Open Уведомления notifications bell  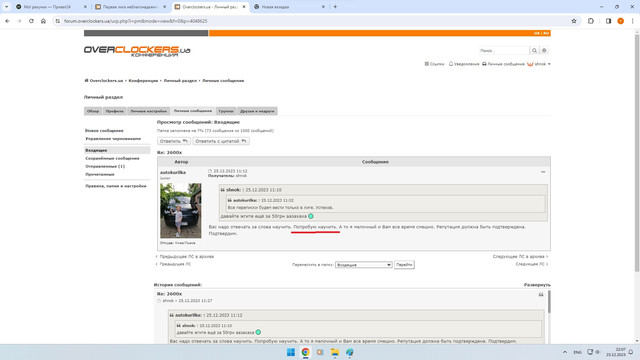coord(464,64)
